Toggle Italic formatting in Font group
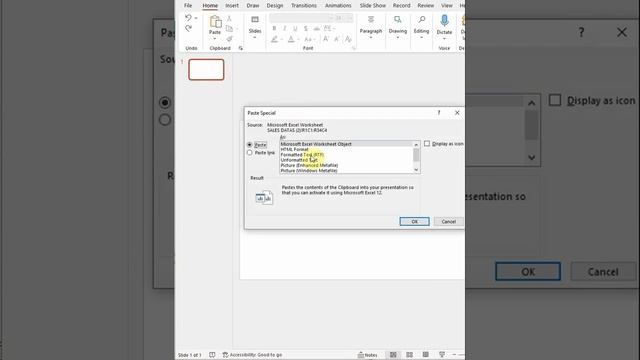Viewport: 640px width, 360px height. (284, 29)
